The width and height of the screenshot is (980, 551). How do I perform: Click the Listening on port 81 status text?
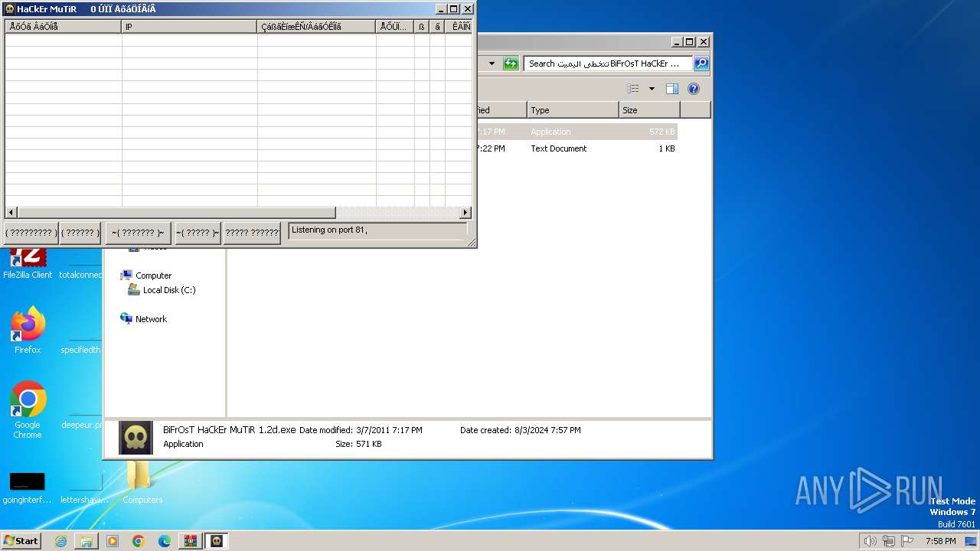point(329,230)
